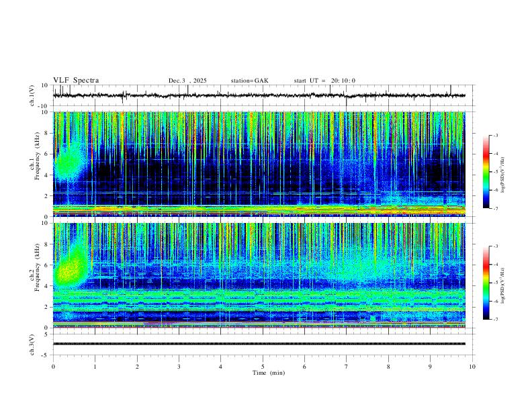Click the bright emission blob in ch.2 spectrogram
The width and height of the screenshot is (532, 411).
click(x=70, y=268)
